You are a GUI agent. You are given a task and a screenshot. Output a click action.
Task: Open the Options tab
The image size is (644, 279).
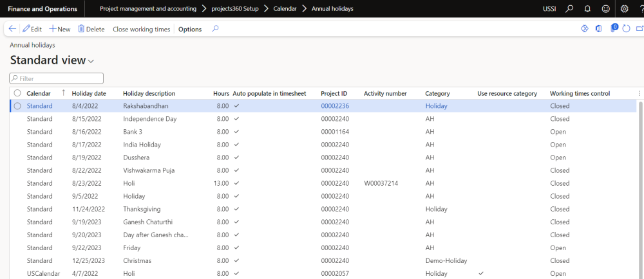point(190,29)
